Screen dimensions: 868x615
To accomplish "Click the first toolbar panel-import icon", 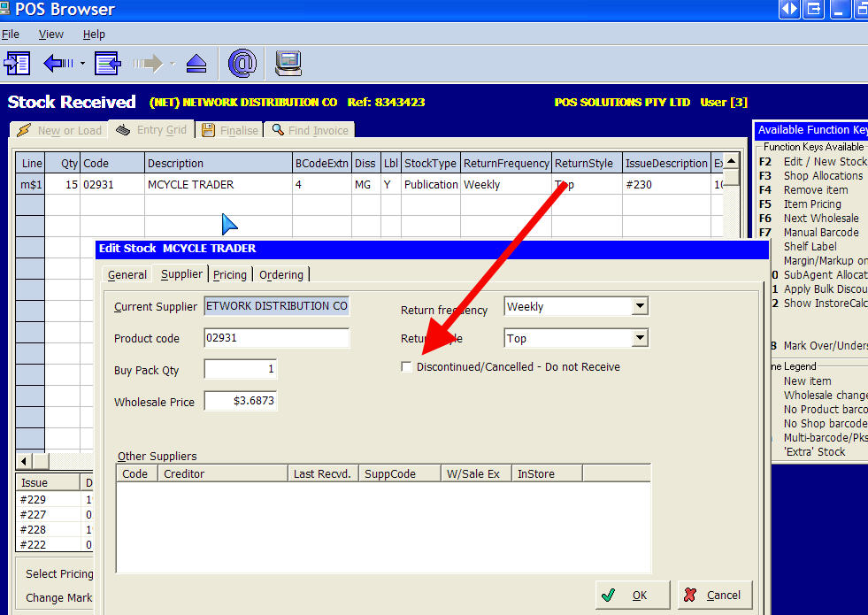I will click(17, 63).
